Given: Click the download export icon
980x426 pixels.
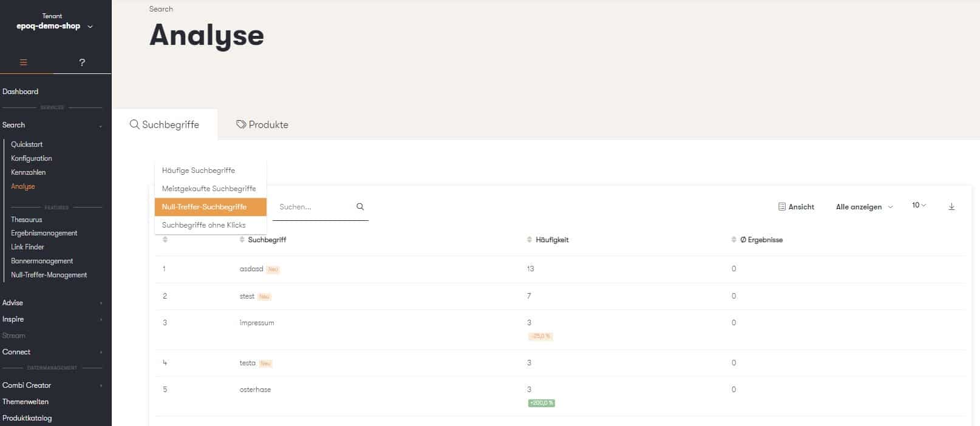Looking at the screenshot, I should (x=951, y=207).
